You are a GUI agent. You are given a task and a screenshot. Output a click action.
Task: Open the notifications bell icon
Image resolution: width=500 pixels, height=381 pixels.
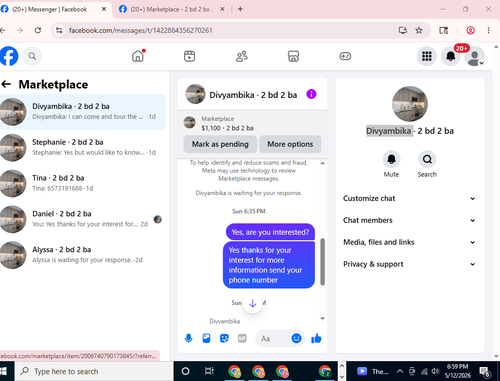click(x=451, y=56)
